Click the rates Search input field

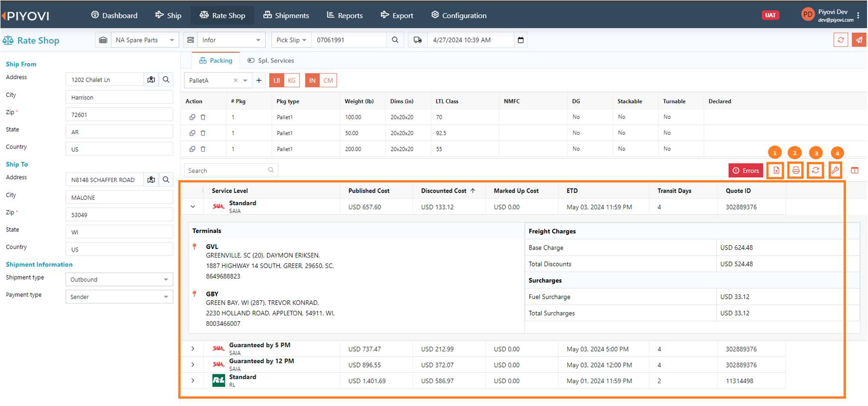click(231, 170)
